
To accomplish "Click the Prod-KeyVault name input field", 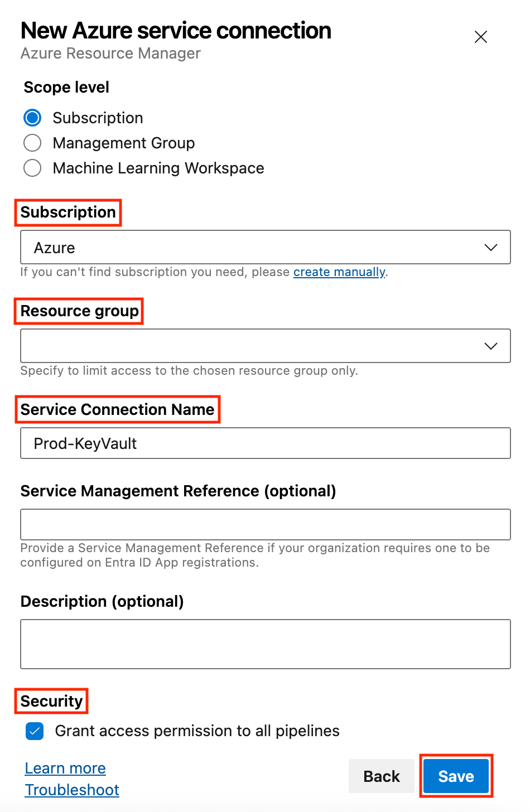I will click(265, 443).
